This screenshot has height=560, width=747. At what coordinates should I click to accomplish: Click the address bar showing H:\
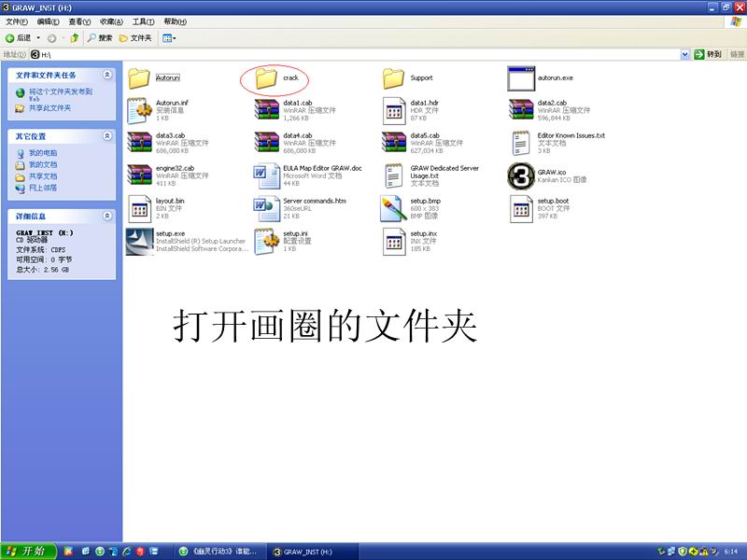pos(355,54)
